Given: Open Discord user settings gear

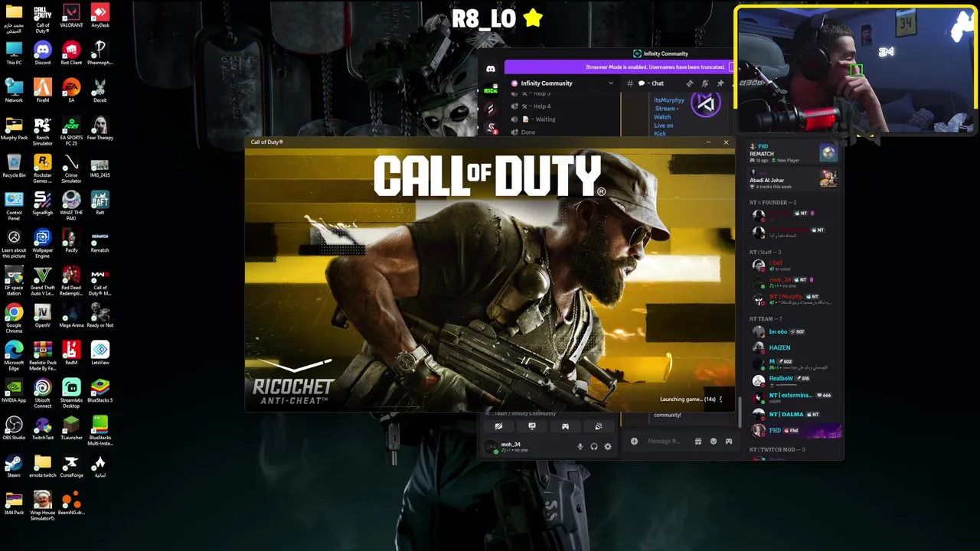Looking at the screenshot, I should [608, 446].
